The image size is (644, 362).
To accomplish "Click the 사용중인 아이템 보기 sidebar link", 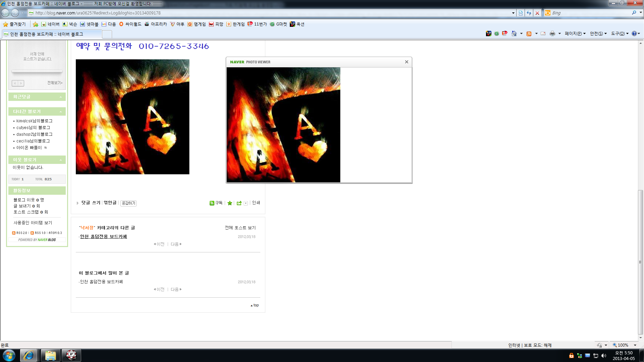I will coord(33,223).
